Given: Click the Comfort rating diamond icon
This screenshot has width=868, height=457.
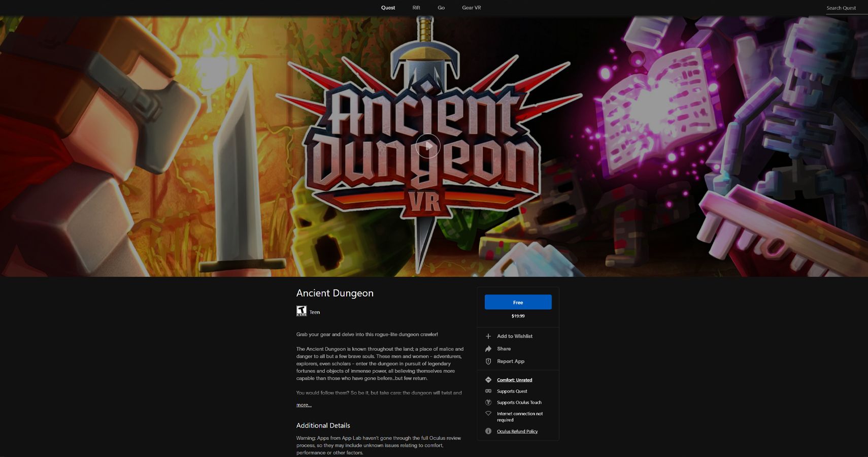Looking at the screenshot, I should coord(488,380).
